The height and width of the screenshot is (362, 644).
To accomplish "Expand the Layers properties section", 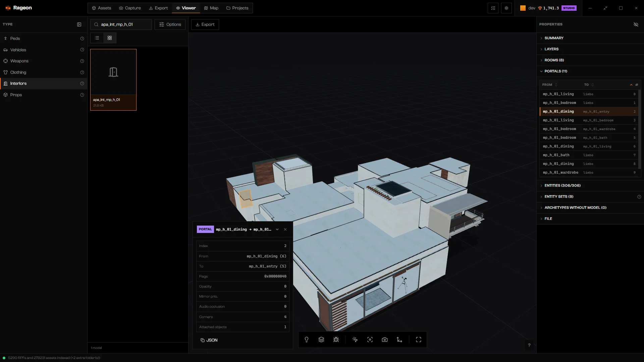I will coord(590,49).
